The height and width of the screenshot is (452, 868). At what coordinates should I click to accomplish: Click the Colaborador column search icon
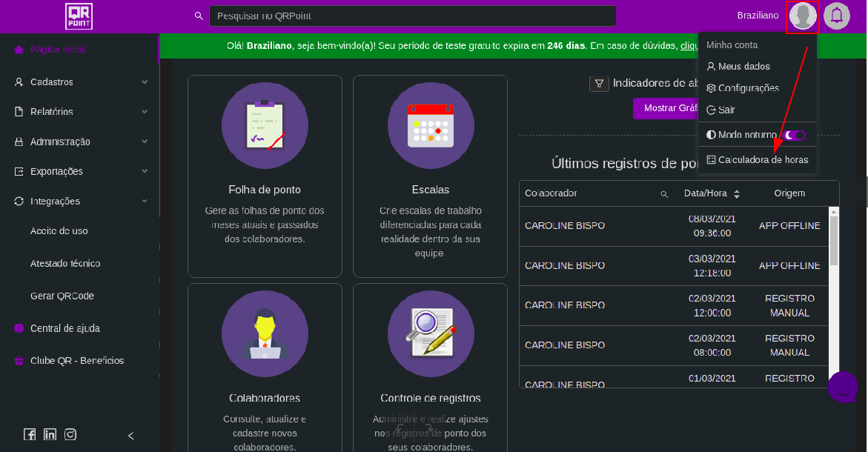(x=664, y=194)
